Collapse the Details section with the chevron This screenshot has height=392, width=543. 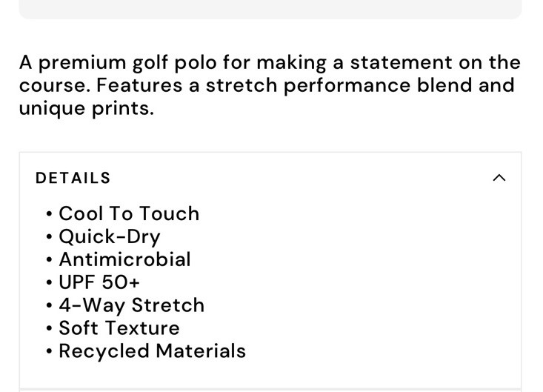tap(499, 178)
